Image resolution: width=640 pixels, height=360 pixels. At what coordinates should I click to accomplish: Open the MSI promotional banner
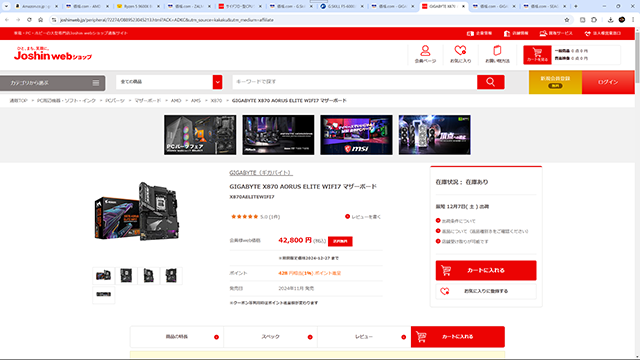coord(356,135)
